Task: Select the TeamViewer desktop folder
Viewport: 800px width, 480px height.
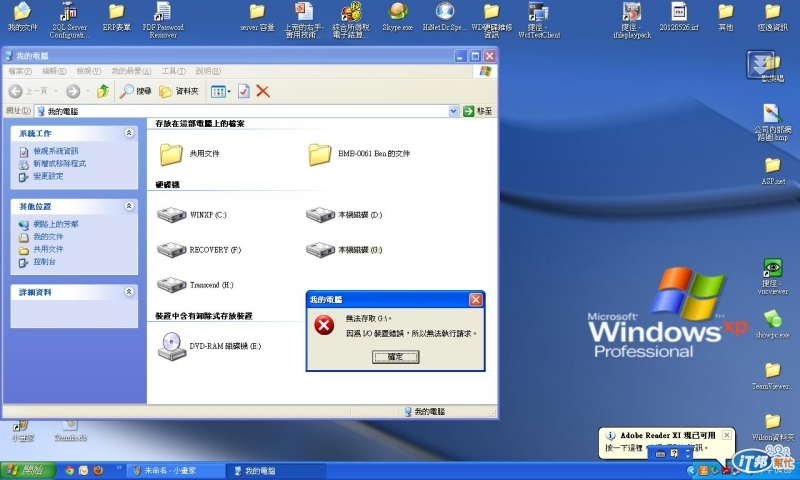Action: [772, 375]
